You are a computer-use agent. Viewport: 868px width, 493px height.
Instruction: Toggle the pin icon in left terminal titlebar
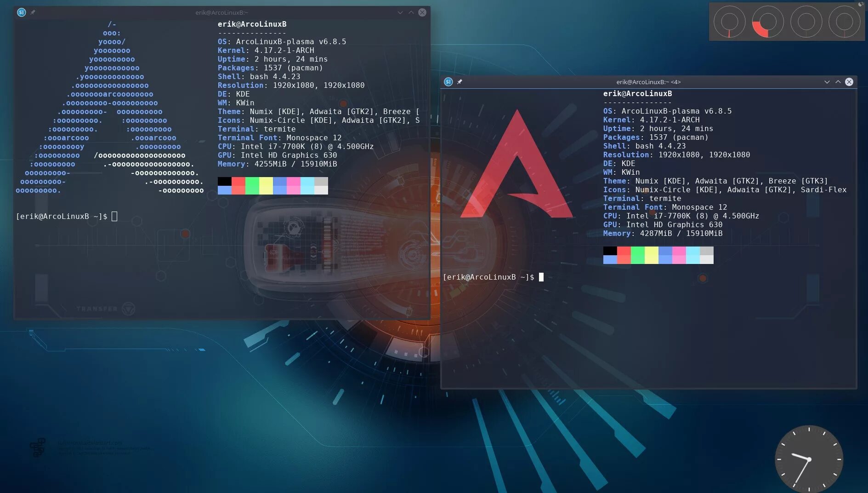point(33,12)
